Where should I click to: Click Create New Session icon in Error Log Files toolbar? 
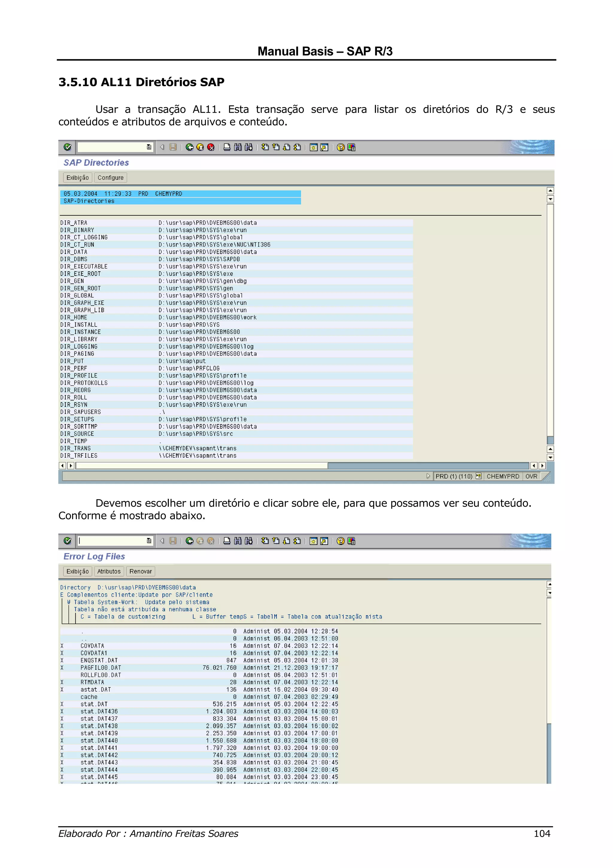(x=313, y=541)
